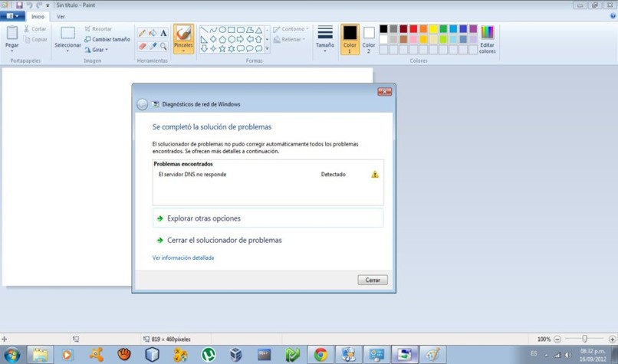
Task: Click the taskbar clock showing 08:32 p.m.
Action: [593, 355]
